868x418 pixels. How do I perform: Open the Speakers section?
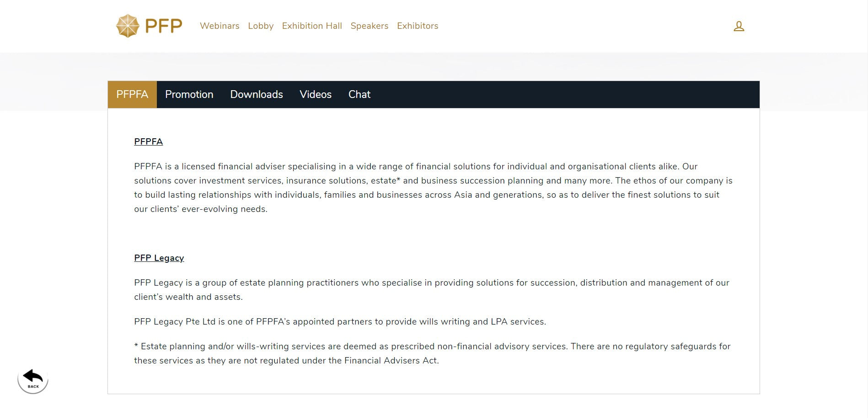coord(370,26)
